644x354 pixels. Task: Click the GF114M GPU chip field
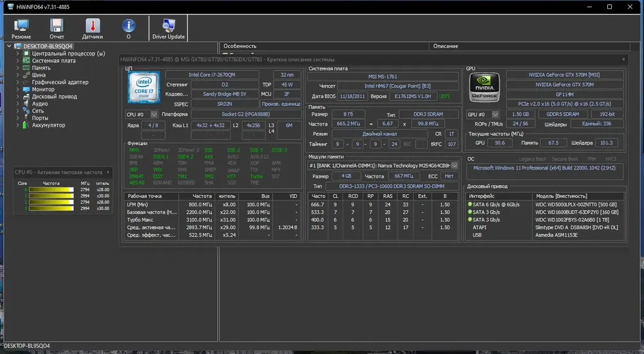pyautogui.click(x=564, y=94)
